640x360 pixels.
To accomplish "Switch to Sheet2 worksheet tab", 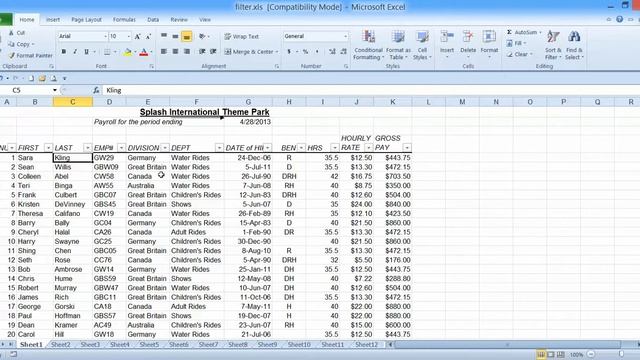I will click(60, 344).
